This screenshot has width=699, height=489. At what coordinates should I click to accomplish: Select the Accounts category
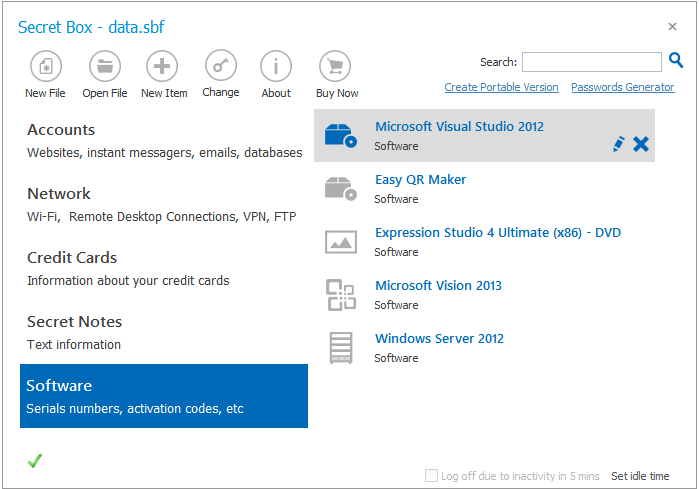pos(163,140)
